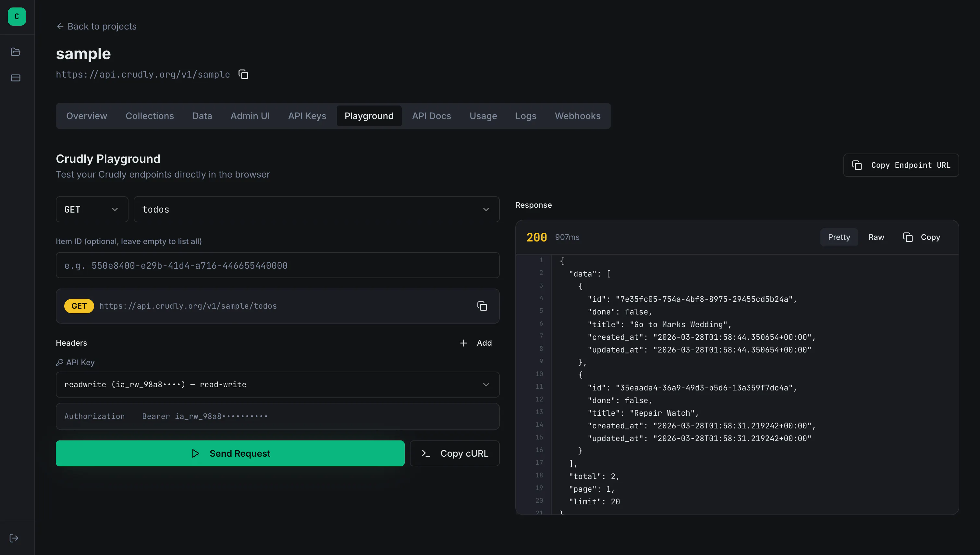980x555 pixels.
Task: Click the back arrow icon
Action: click(60, 26)
